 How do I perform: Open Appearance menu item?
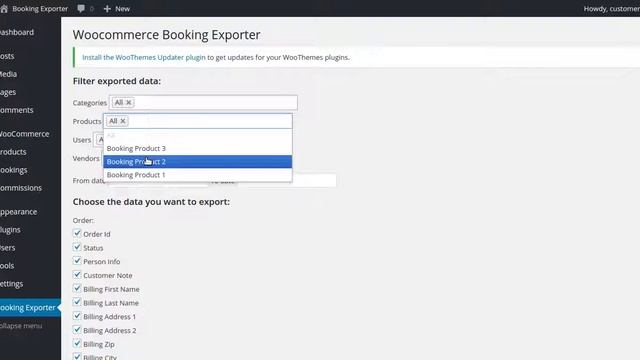tap(19, 212)
